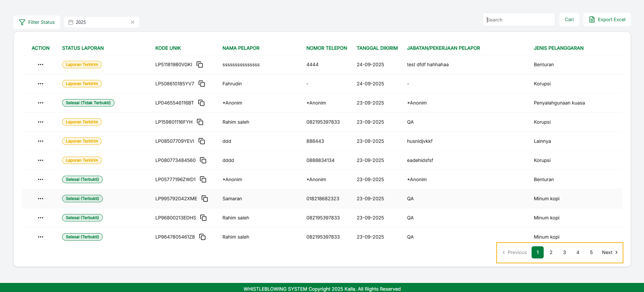Copy unique code LP995792042XME
The width and height of the screenshot is (644, 292).
point(205,199)
